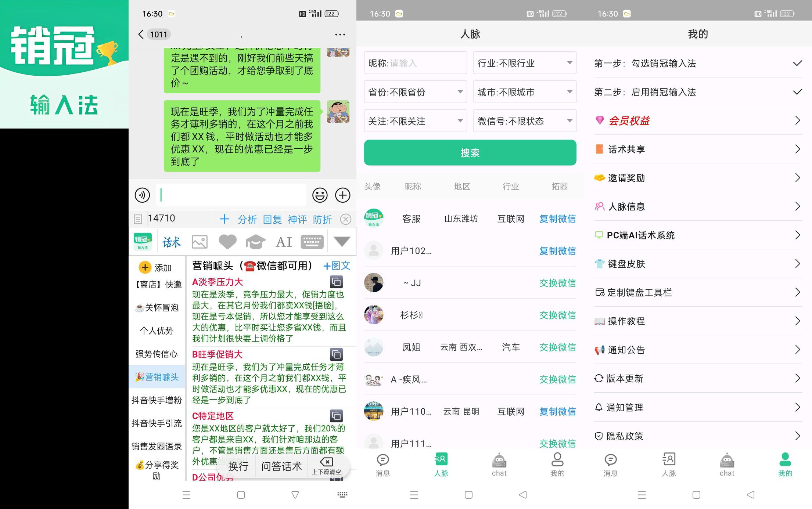
Task: Tap 交换微信 for the 凤姐 row
Action: (557, 347)
